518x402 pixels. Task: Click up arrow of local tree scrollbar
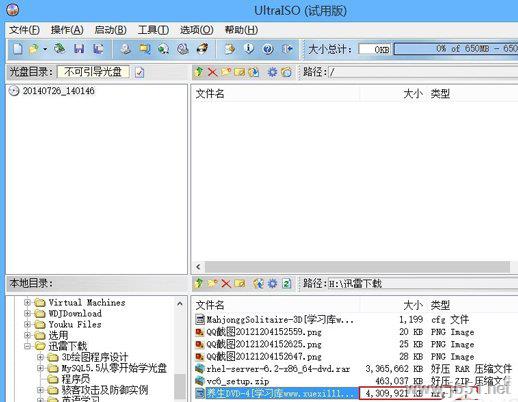180,304
